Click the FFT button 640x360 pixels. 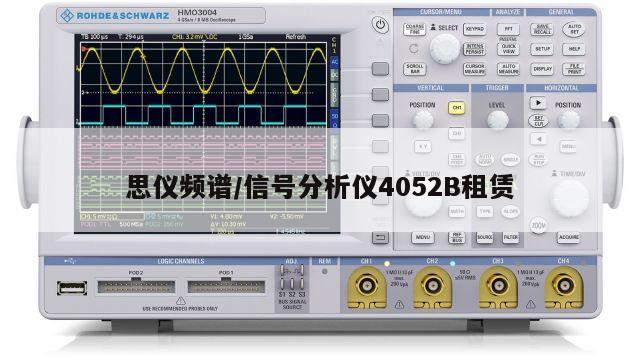(x=509, y=29)
